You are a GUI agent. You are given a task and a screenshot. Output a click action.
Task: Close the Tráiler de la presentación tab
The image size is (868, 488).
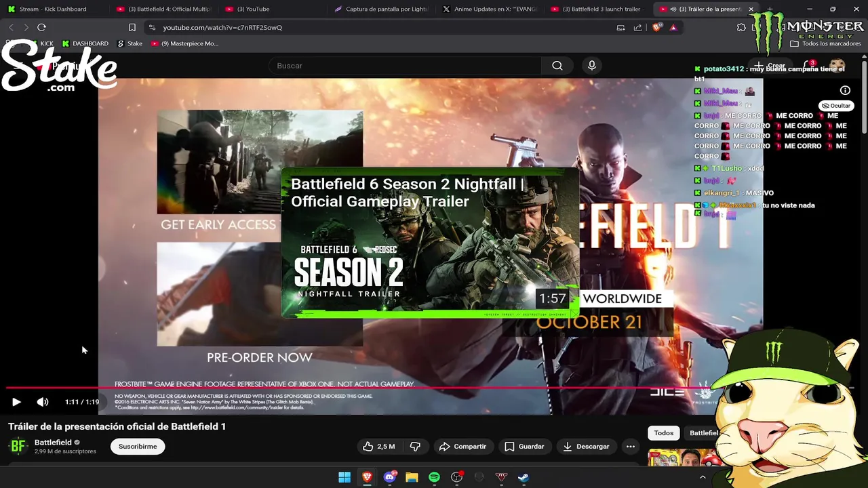[751, 9]
